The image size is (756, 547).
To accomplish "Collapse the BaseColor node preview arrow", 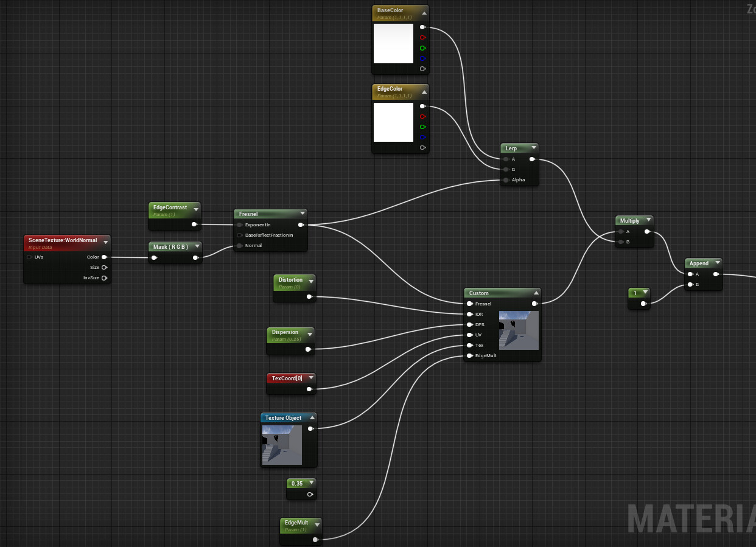I will 424,13.
